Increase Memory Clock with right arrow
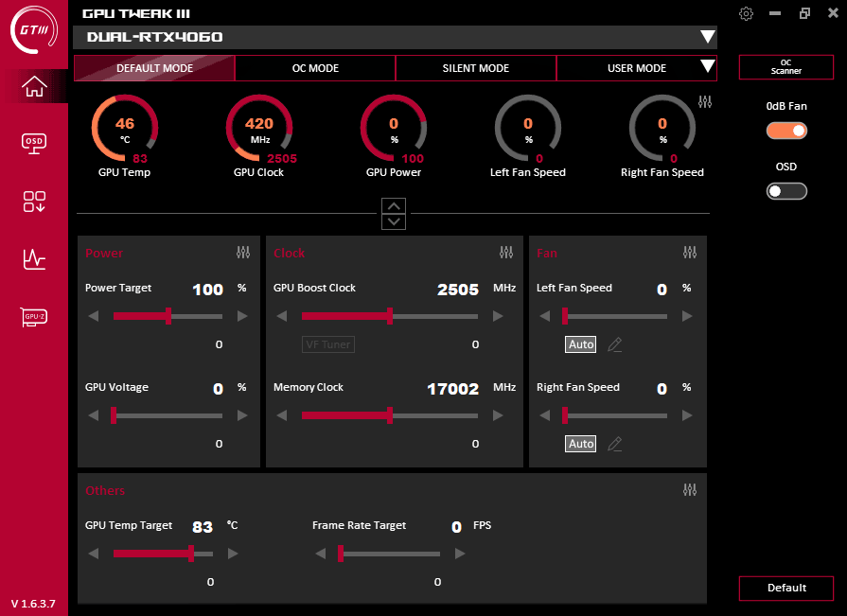 (498, 415)
